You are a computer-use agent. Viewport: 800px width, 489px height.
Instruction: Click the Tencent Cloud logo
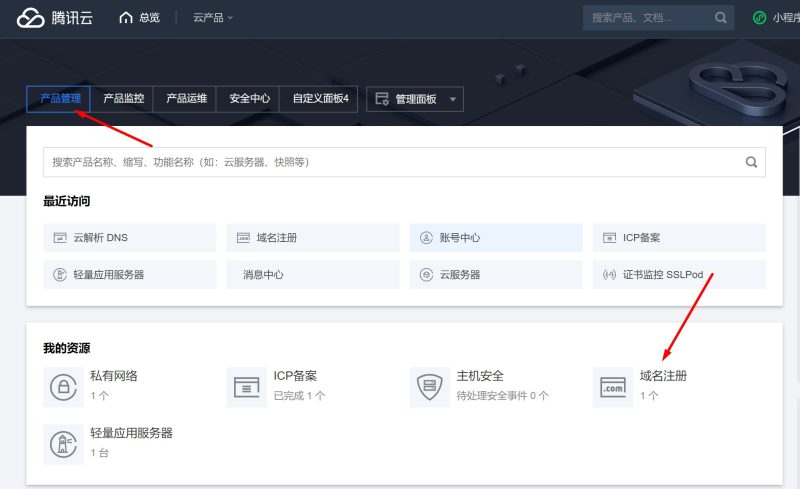click(x=56, y=18)
